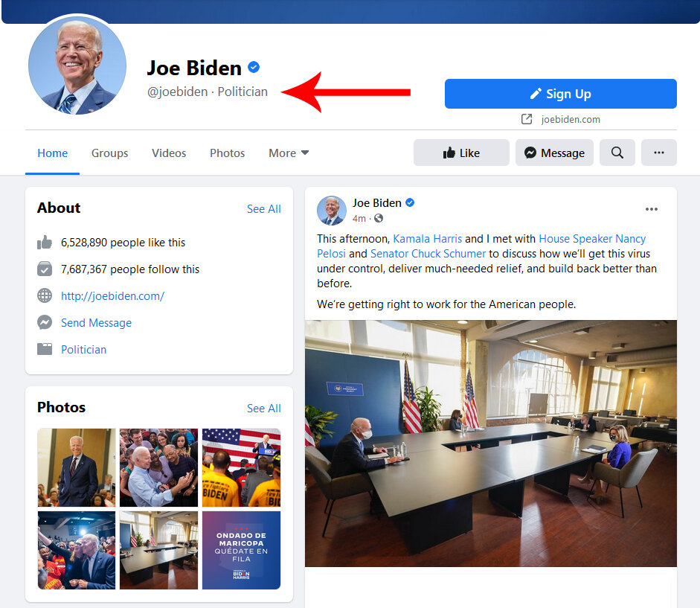Click the 6,528,890 people like this text
700x608 pixels.
[123, 242]
